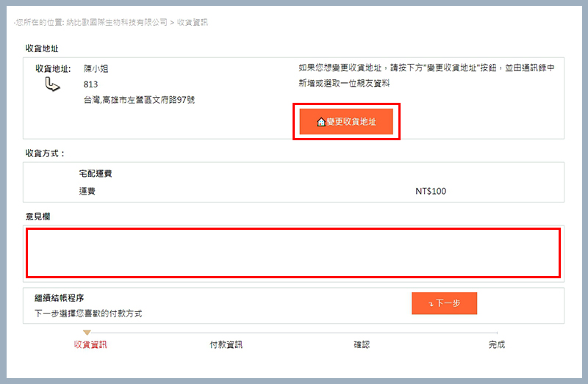Click the 納比歐國際生物科技有限公司 breadcrumb link
The width and height of the screenshot is (588, 384).
tap(117, 23)
